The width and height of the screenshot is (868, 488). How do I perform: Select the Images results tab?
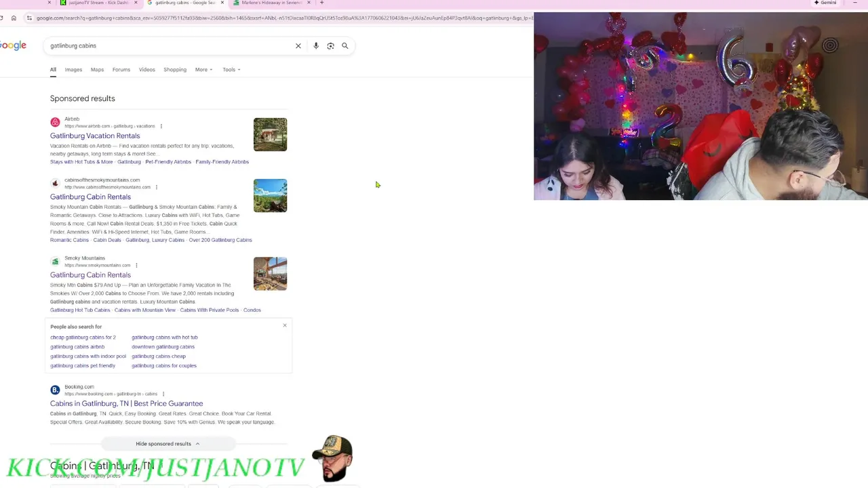point(73,70)
